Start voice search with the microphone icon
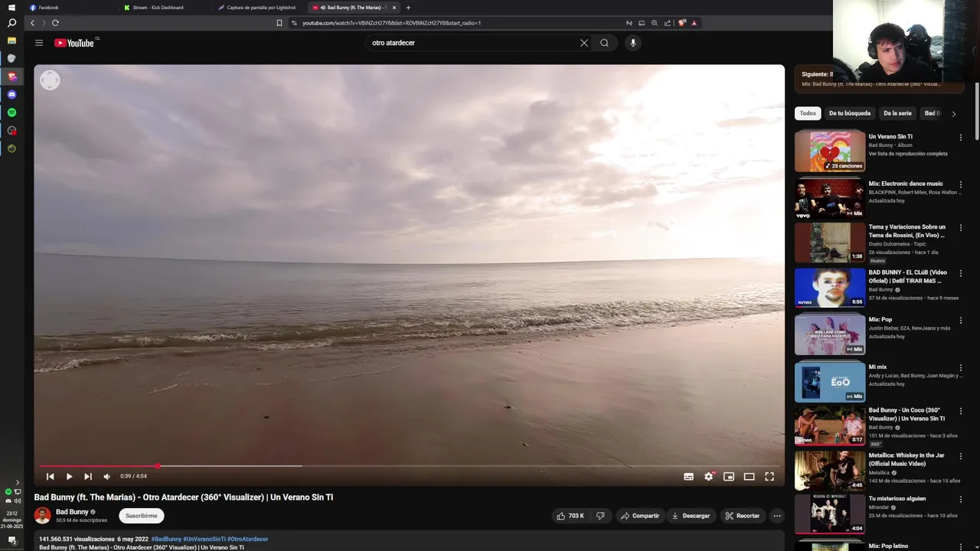The image size is (980, 551). point(632,43)
